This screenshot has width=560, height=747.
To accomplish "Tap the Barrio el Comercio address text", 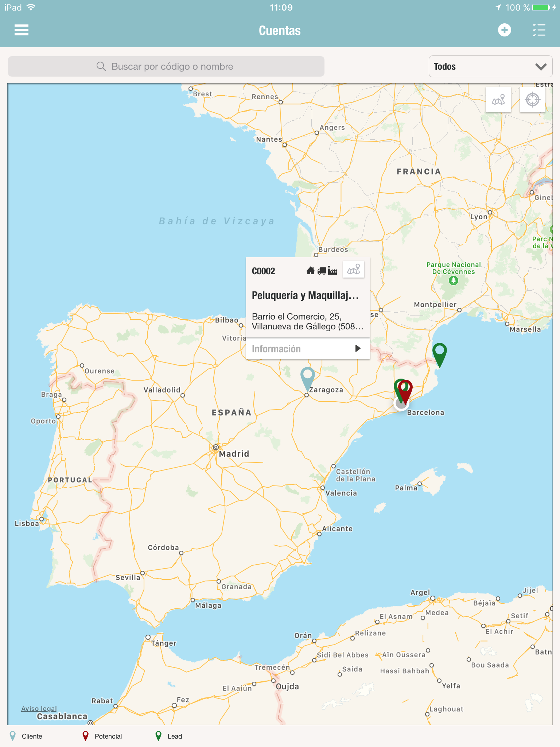I will 308,321.
